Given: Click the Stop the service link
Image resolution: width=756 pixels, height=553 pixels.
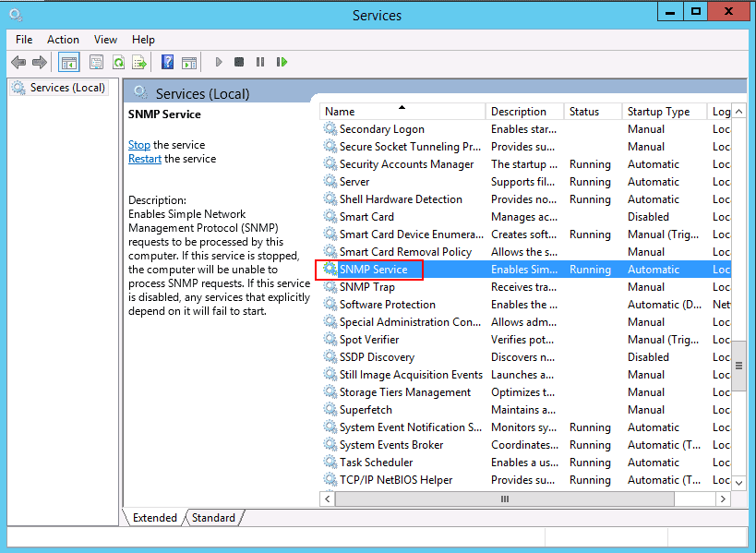Looking at the screenshot, I should tap(139, 145).
